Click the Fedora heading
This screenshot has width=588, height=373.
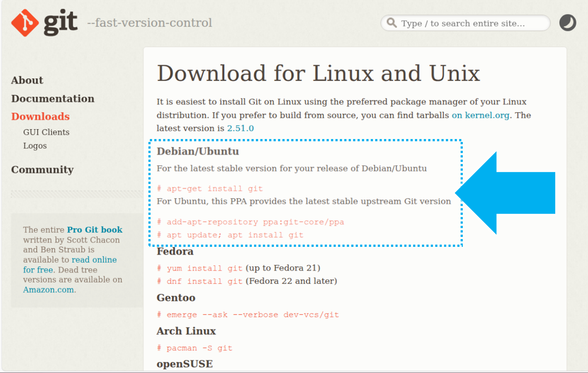tap(175, 251)
